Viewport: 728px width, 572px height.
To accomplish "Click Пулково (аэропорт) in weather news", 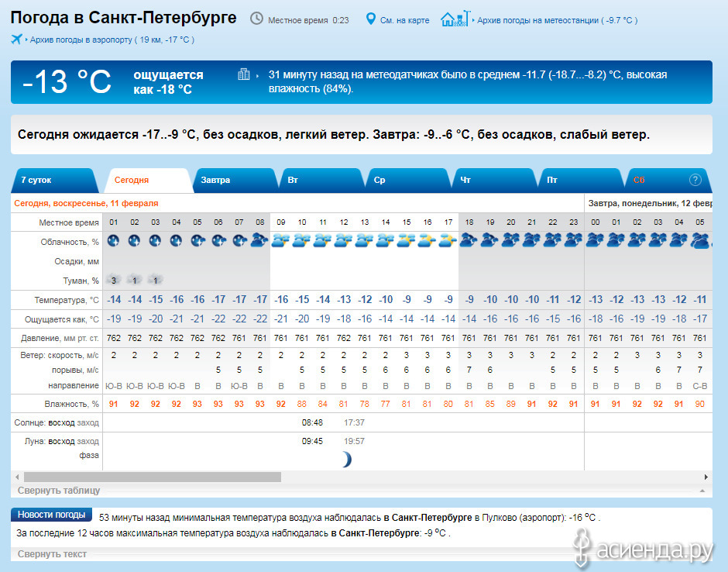I will point(522,518).
